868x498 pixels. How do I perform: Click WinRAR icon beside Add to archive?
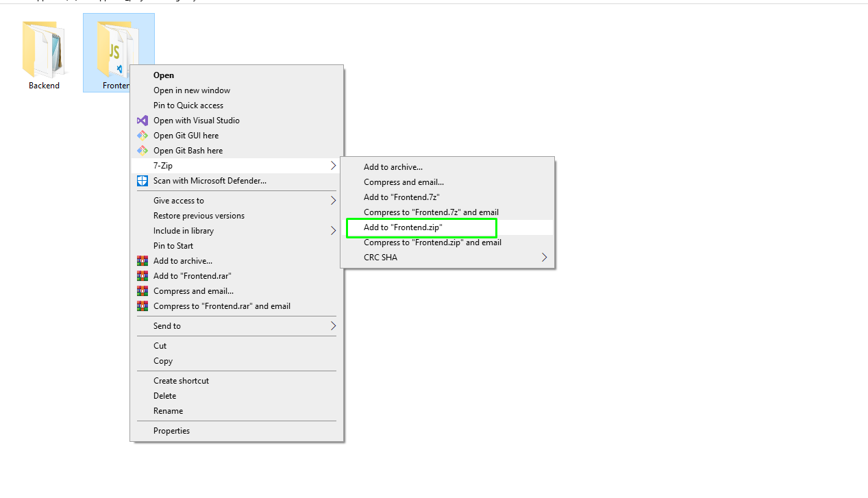[142, 261]
